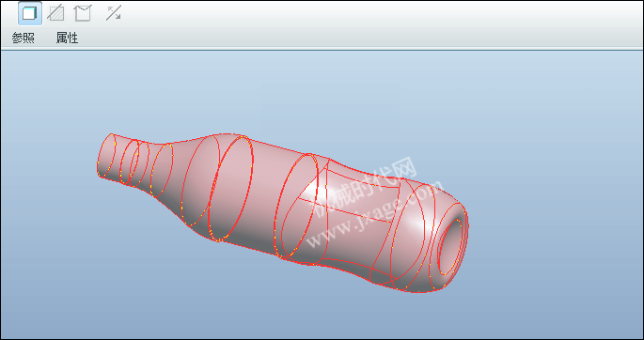Pick the bottle mouth opening at left end
This screenshot has width=644, height=340.
coord(106,155)
